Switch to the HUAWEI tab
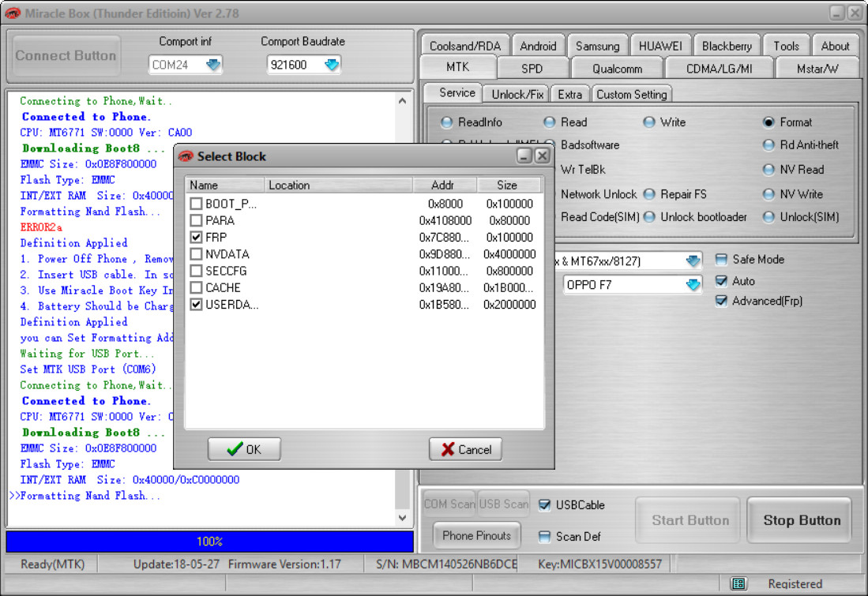The image size is (868, 596). click(660, 46)
